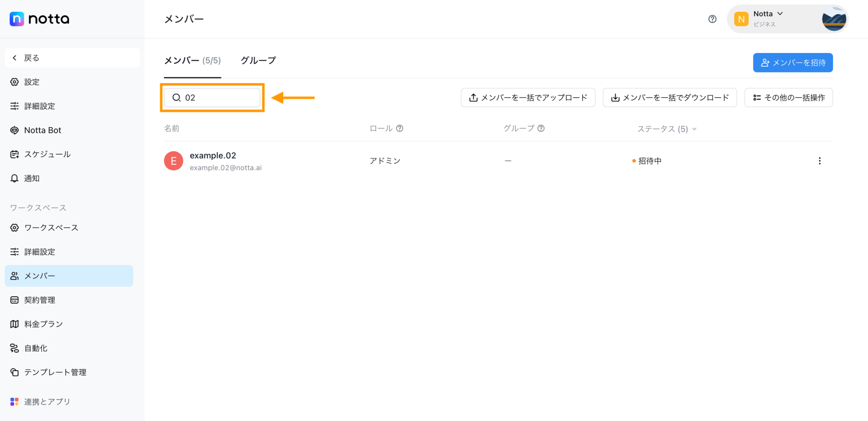This screenshot has height=421, width=868.
Task: Click the help icon next to ロール
Action: point(400,129)
